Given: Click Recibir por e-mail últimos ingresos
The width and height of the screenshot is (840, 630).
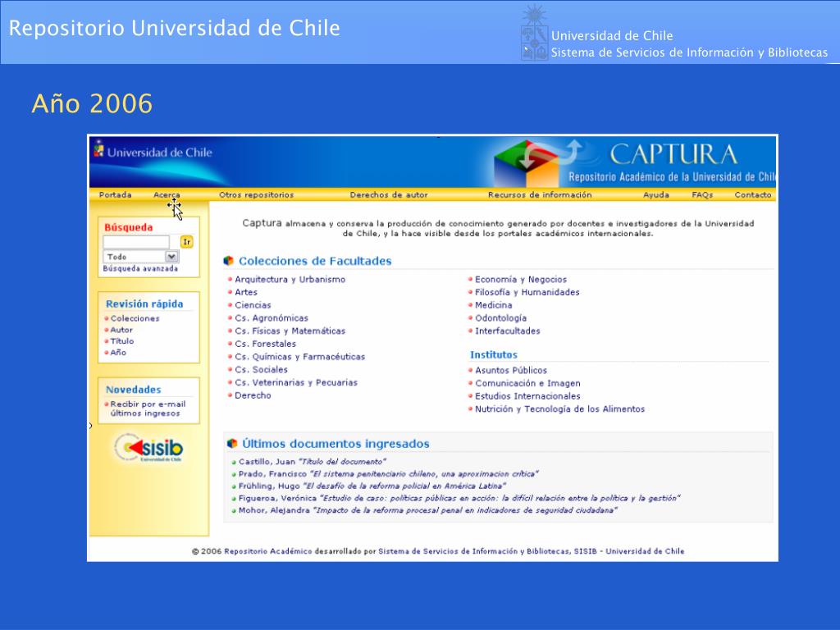Looking at the screenshot, I should (x=148, y=409).
